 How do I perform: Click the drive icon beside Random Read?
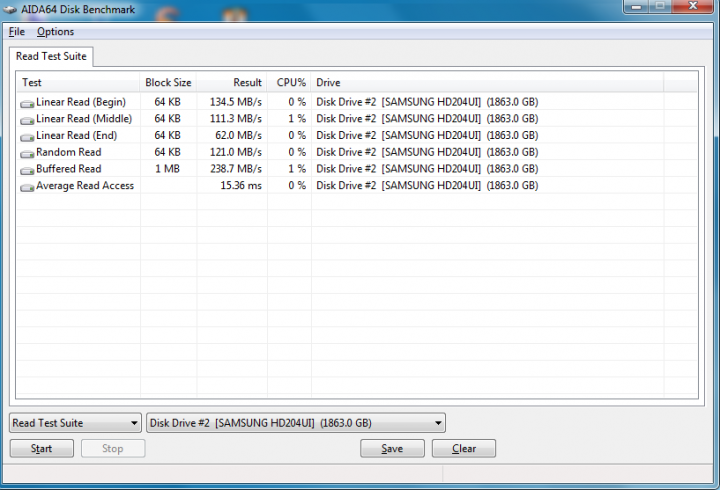27,154
